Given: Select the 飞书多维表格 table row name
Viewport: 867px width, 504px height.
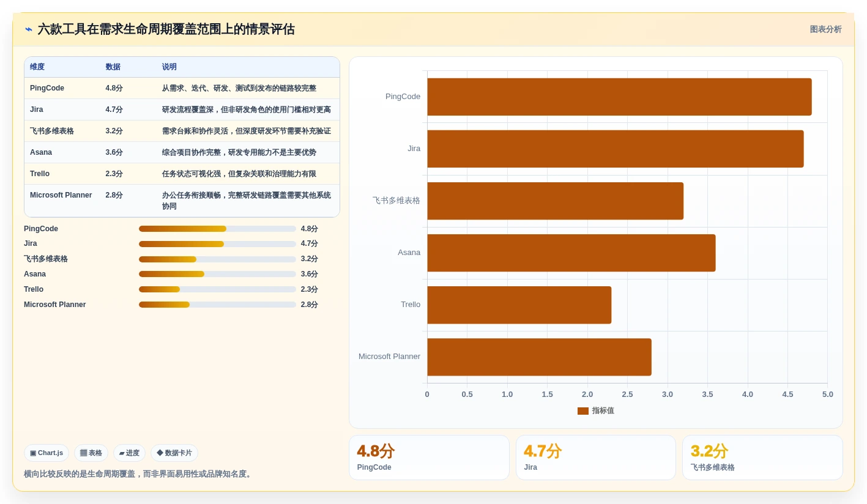Looking at the screenshot, I should tap(52, 131).
